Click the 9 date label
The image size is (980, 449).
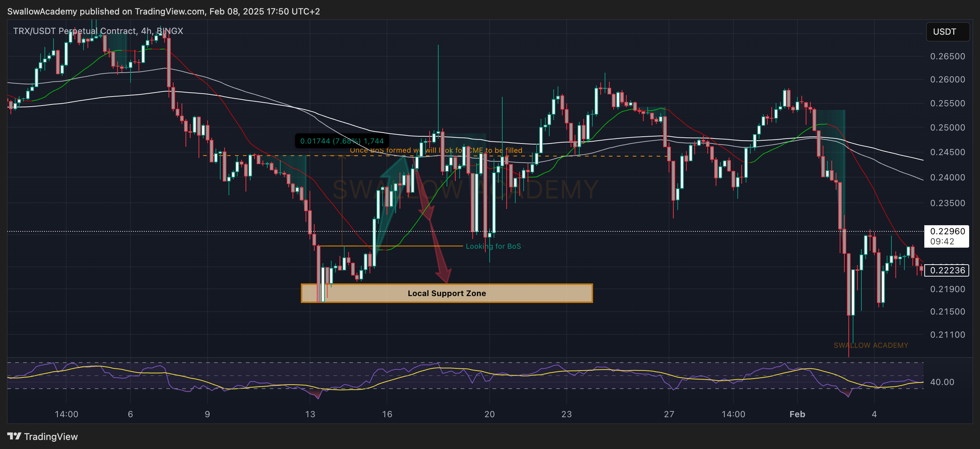coord(207,414)
